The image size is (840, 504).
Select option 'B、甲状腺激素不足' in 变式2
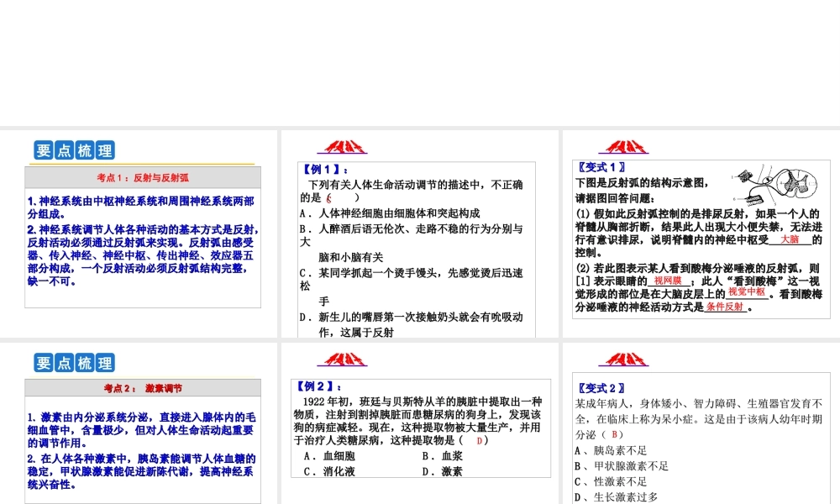[622, 466]
